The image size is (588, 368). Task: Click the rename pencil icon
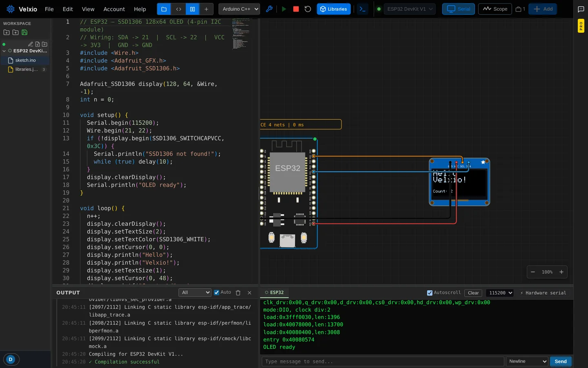30,44
